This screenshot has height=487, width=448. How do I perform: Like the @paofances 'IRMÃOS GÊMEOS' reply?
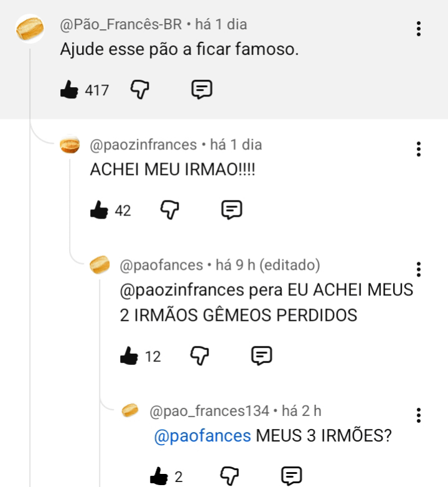point(129,356)
